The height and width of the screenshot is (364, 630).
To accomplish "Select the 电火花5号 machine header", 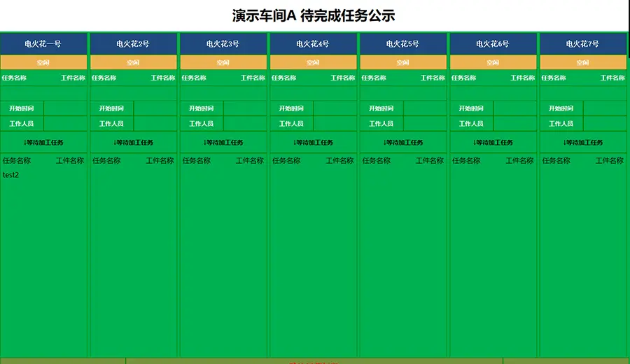I will coord(403,44).
